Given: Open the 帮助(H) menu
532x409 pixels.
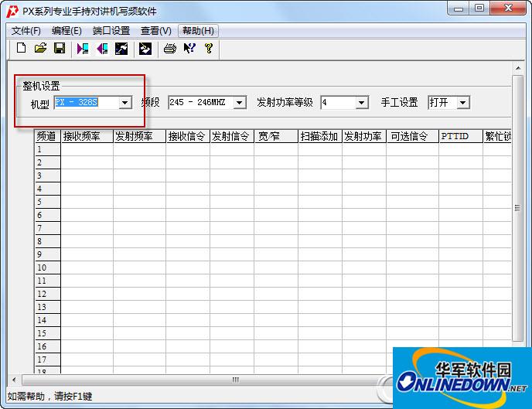Looking at the screenshot, I should 198,31.
